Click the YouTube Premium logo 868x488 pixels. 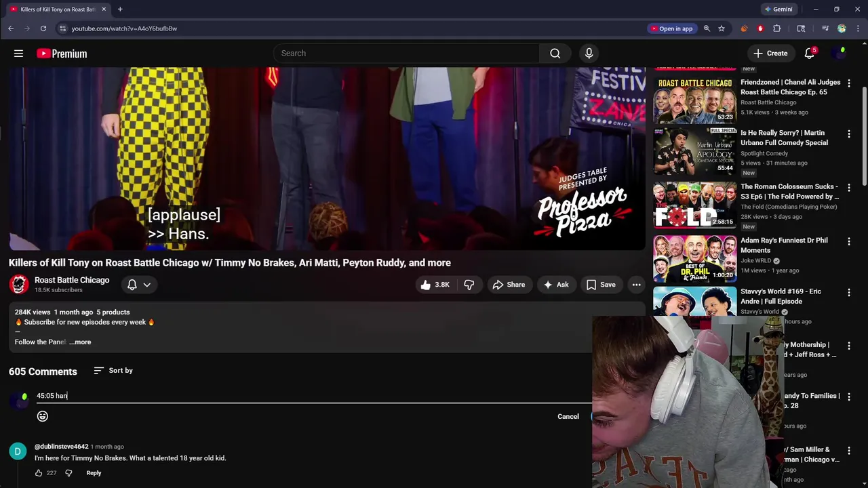(x=62, y=54)
